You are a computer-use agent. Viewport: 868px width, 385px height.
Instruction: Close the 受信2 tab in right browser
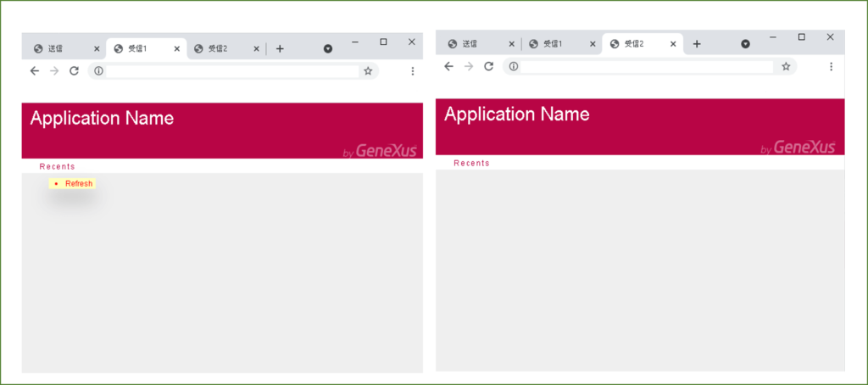pos(673,44)
